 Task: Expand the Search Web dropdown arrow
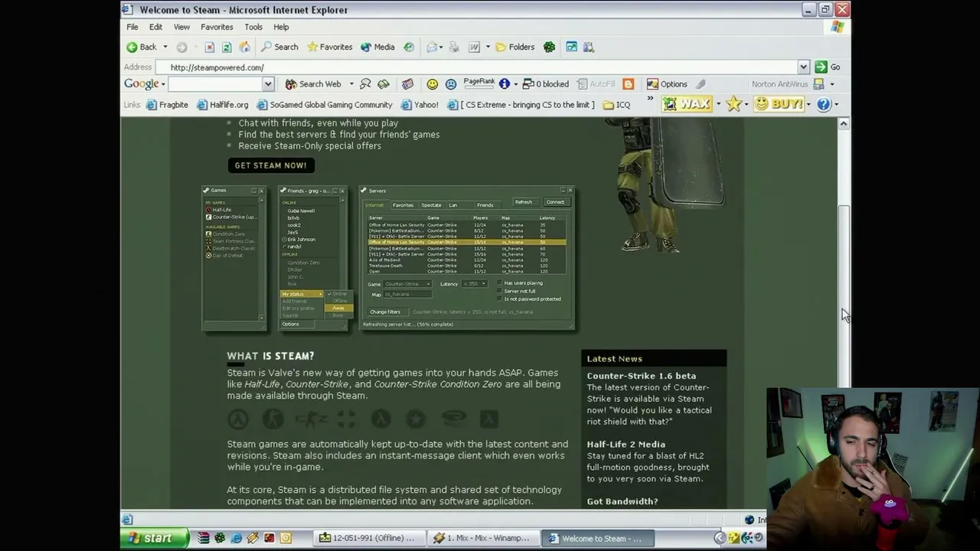pos(351,84)
